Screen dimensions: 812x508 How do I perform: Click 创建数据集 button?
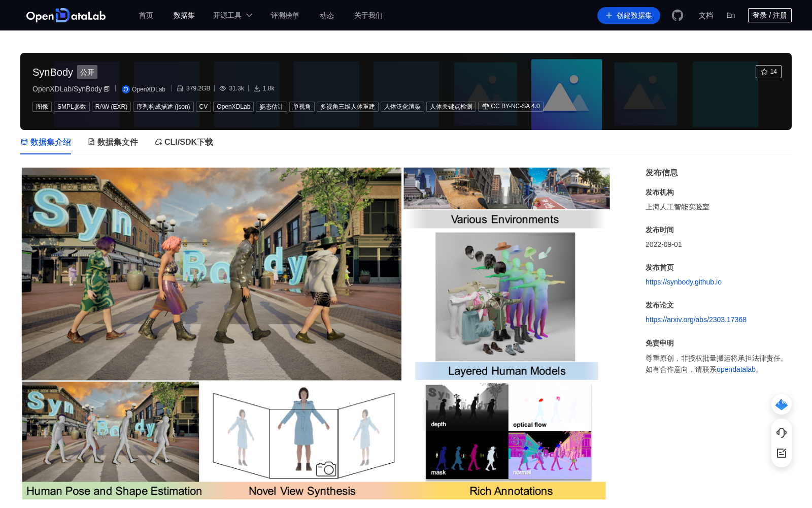click(629, 15)
